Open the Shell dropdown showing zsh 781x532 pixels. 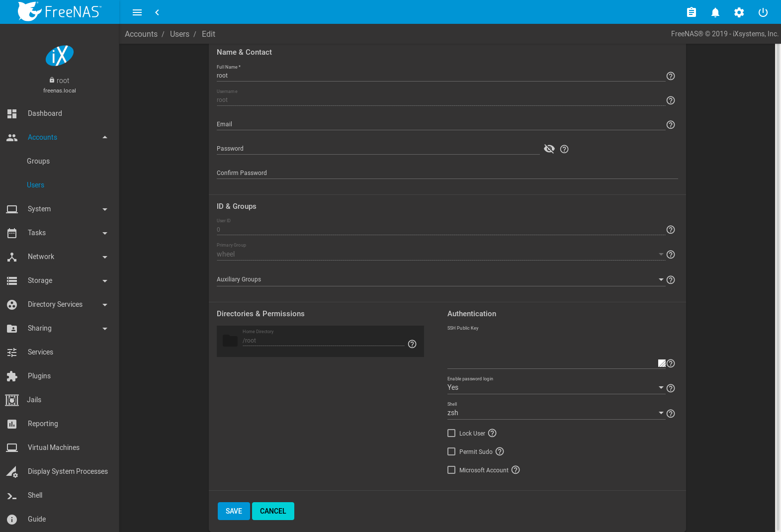pos(556,413)
